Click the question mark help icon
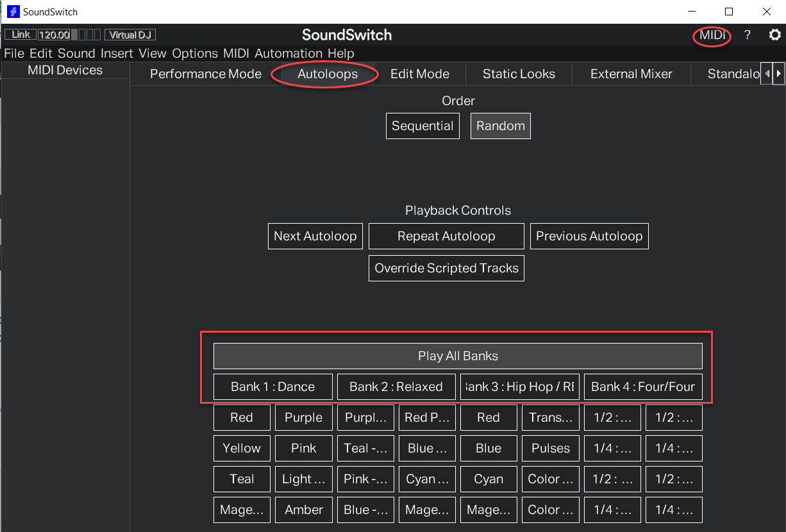 747,35
